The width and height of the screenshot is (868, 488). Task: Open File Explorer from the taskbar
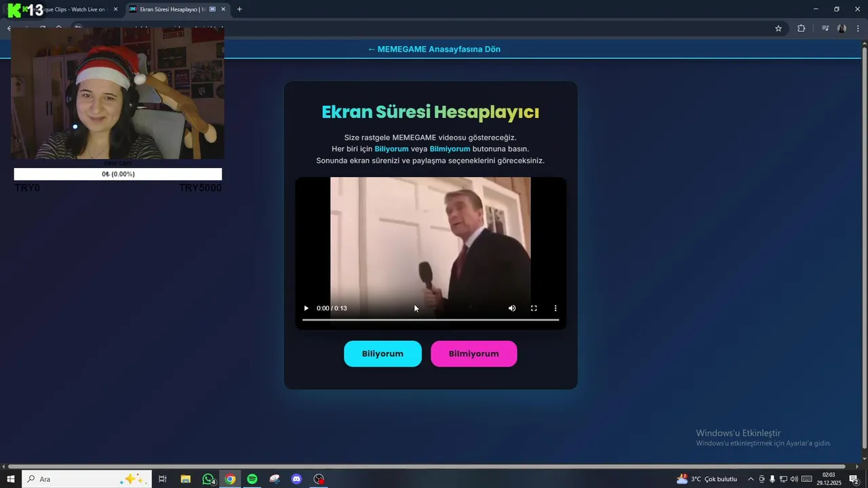[x=185, y=479]
